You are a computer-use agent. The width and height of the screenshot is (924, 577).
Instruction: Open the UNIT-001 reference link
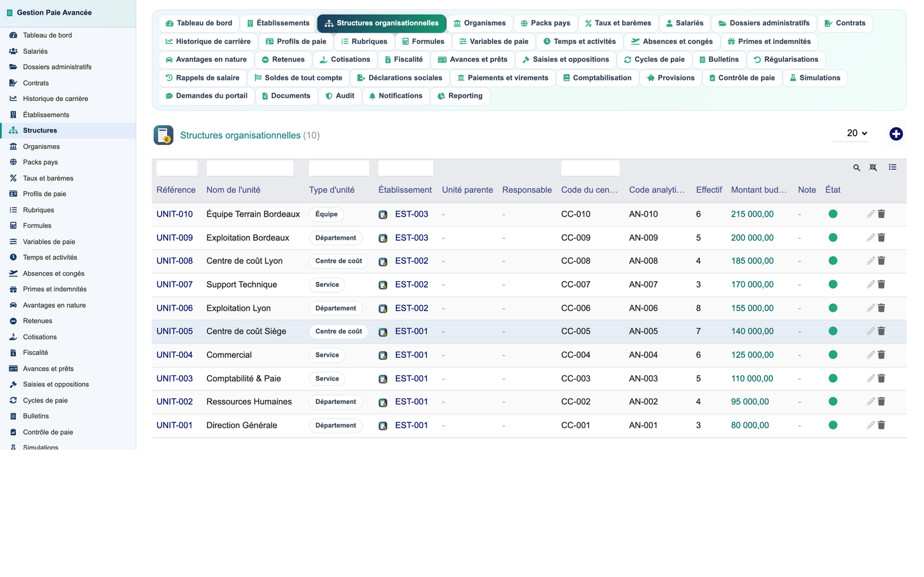click(x=175, y=425)
